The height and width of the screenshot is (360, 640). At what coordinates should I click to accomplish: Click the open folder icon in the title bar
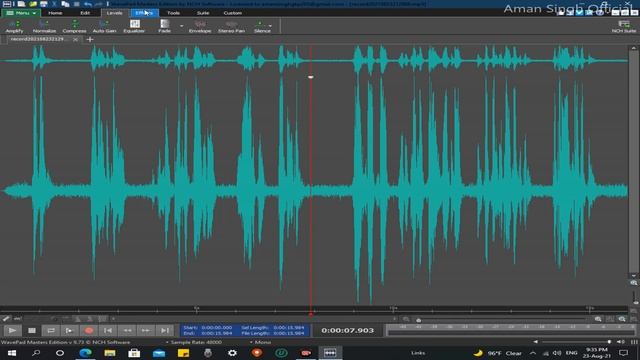[33, 4]
